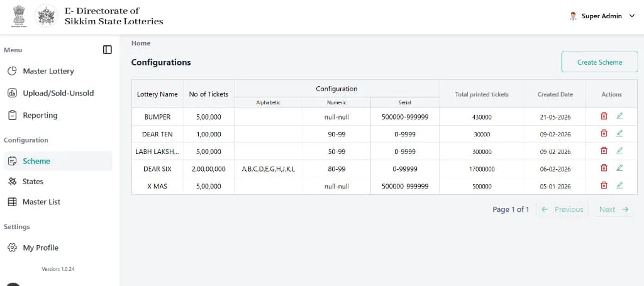
Task: Click the 90-99 numeric cell
Action: pos(336,134)
